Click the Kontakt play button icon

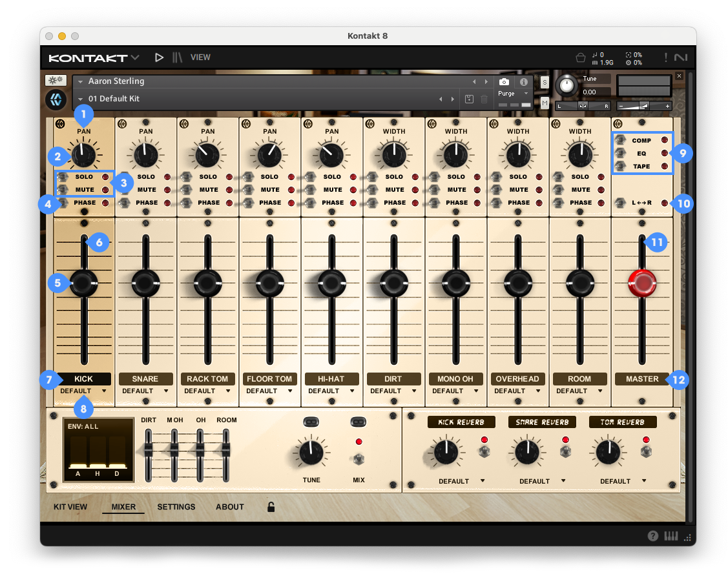point(159,57)
